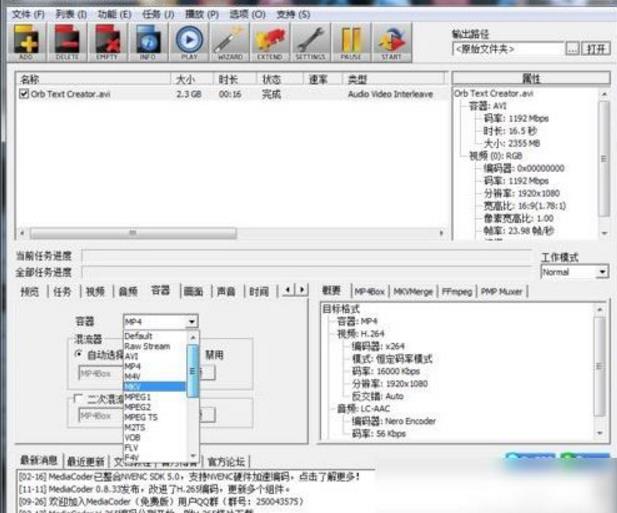Sort by the 状态 column header
Viewport: 617px width, 513px height.
pos(279,79)
